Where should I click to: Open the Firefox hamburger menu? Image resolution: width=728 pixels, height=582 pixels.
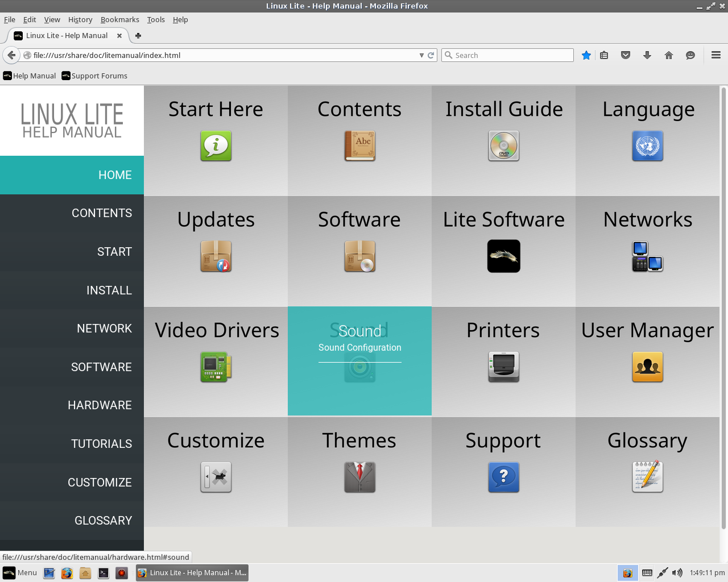coord(716,55)
